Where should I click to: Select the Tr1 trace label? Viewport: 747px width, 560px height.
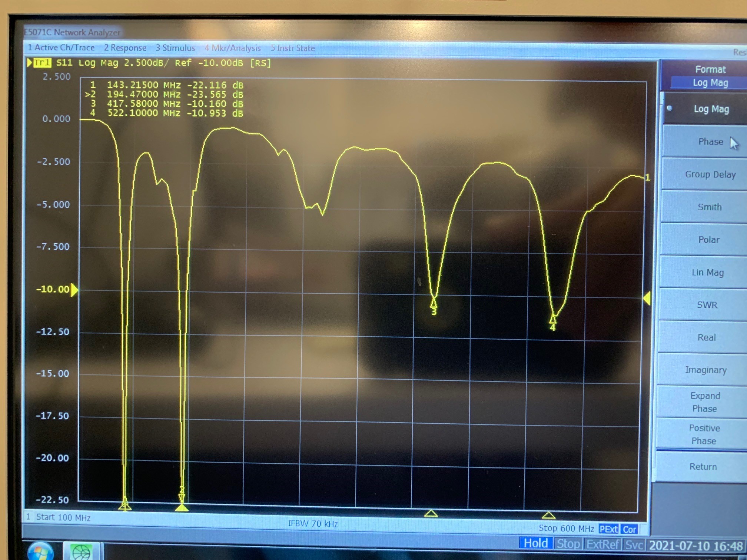42,63
